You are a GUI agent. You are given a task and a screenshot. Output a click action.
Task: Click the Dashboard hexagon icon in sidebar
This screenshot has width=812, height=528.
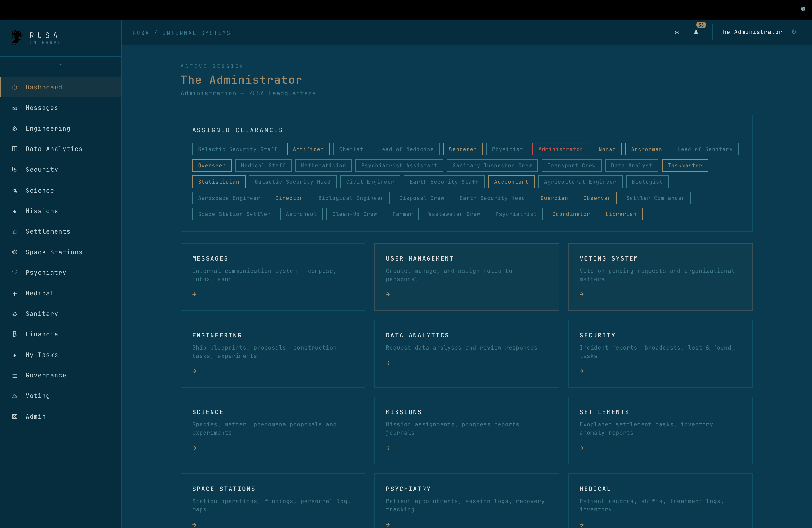tap(15, 88)
